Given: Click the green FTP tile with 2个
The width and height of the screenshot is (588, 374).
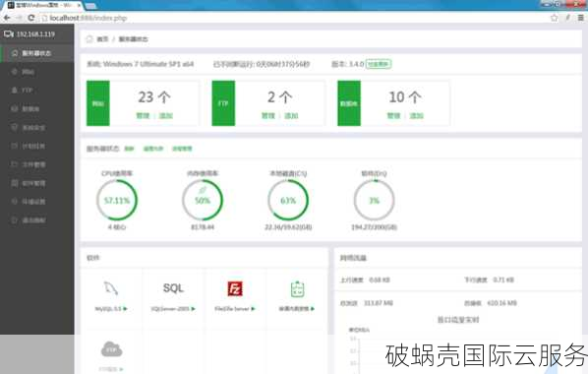Looking at the screenshot, I should point(223,103).
